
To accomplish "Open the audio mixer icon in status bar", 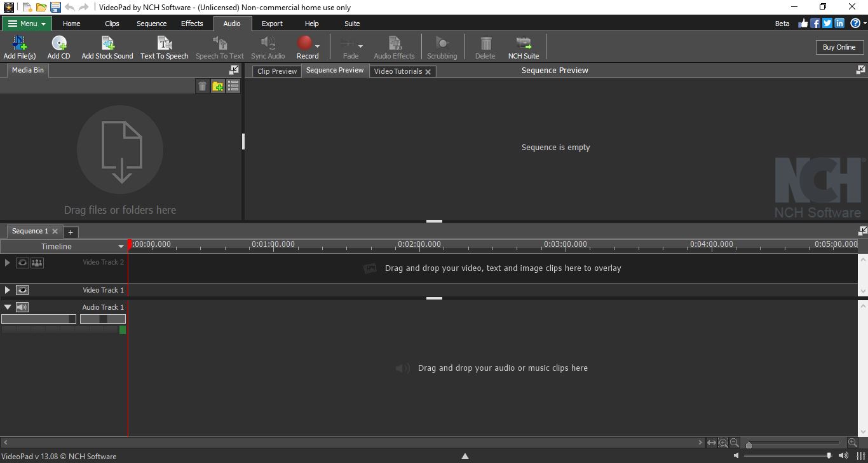I will click(x=861, y=456).
